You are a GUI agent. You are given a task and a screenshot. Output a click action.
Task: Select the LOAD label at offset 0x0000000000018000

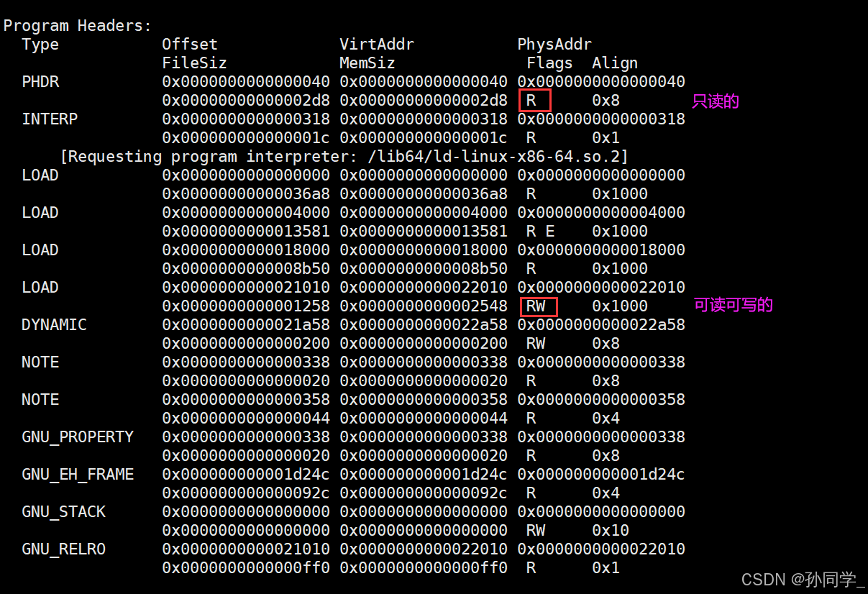click(40, 250)
